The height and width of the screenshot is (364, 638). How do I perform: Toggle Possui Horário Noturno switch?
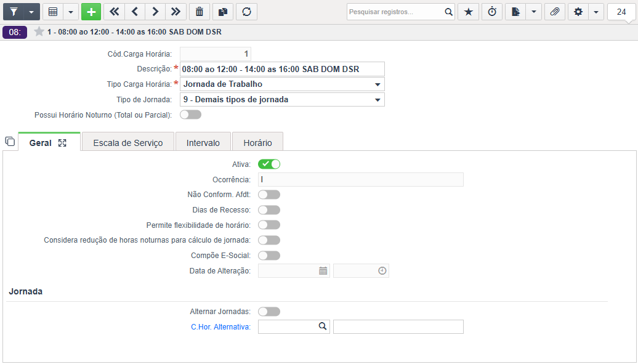[190, 115]
